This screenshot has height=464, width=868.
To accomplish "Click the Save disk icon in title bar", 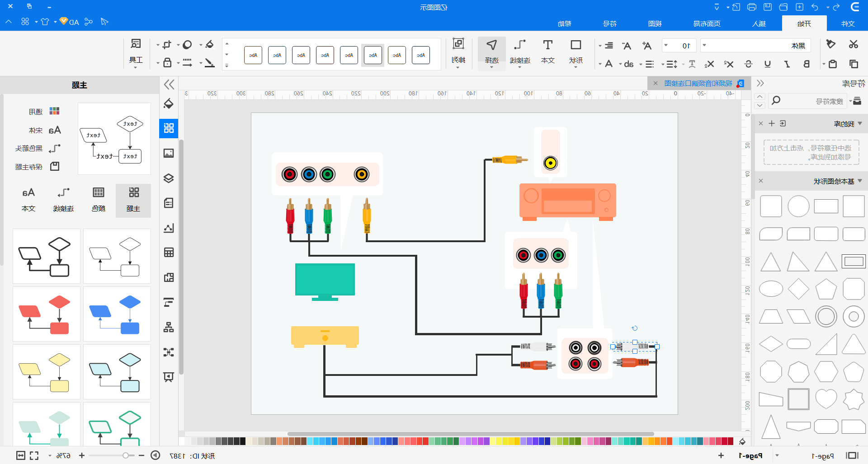I will [x=768, y=7].
